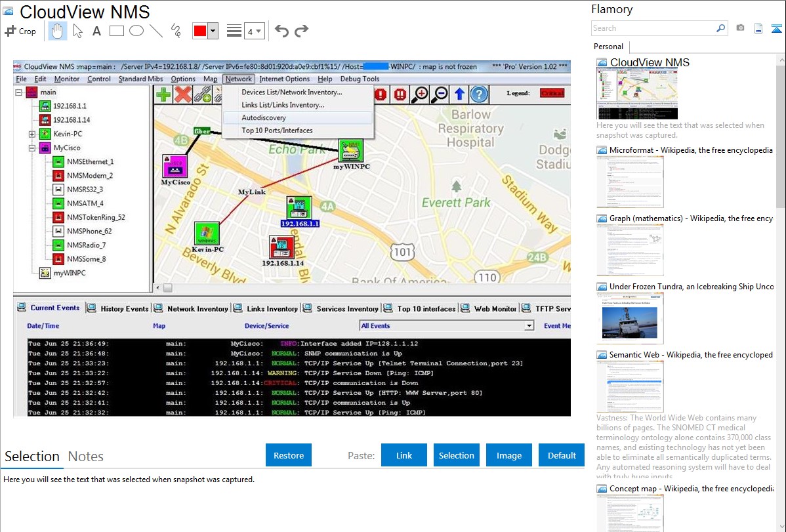
Task: Select Links List/Links Inventory menu entry
Action: click(299, 105)
